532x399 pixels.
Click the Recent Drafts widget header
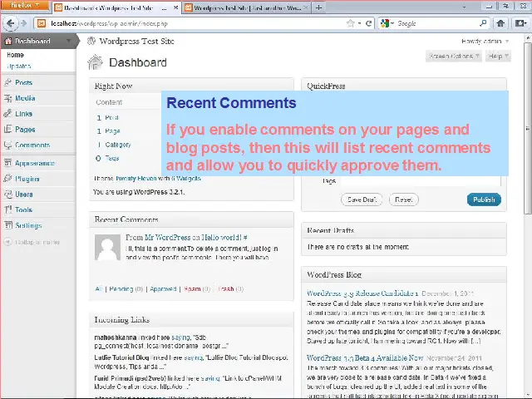[404, 230]
